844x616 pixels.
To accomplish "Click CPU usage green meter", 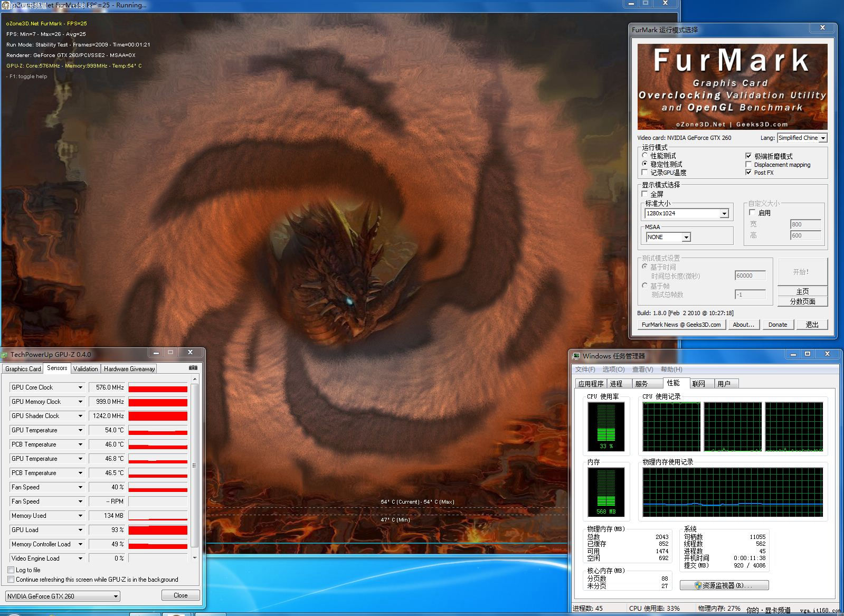I will [x=606, y=427].
